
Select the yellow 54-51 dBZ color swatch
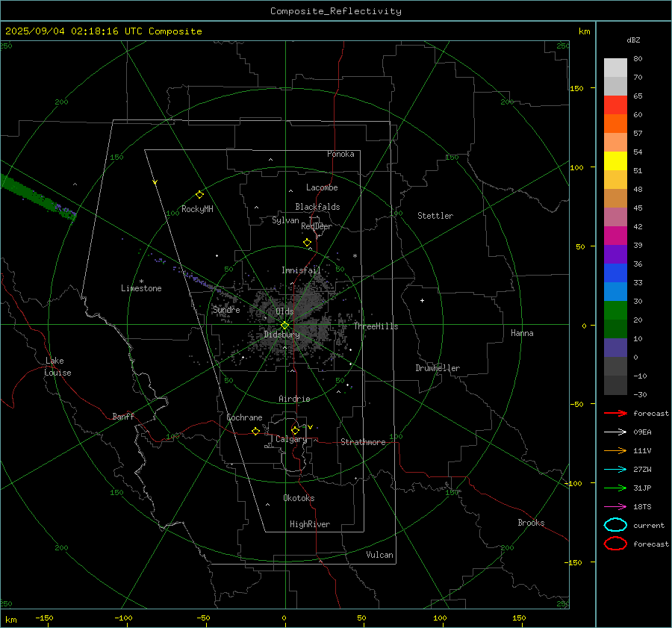pyautogui.click(x=615, y=161)
